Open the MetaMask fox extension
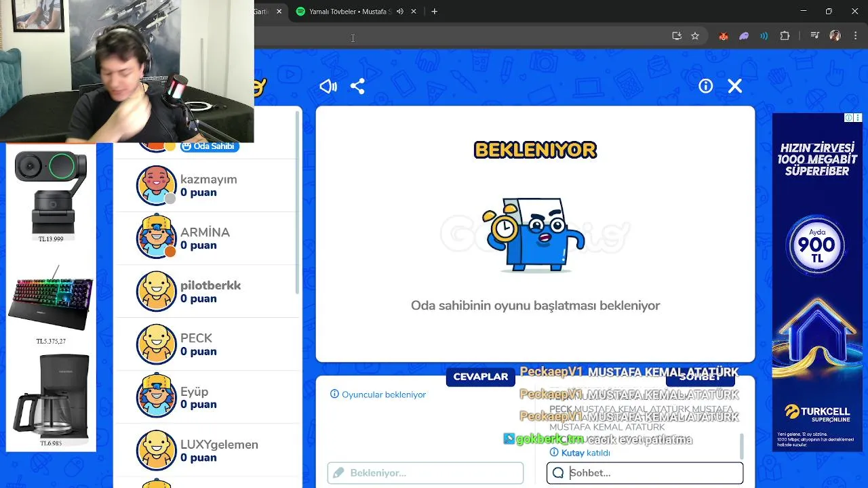This screenshot has height=488, width=868. tap(724, 36)
